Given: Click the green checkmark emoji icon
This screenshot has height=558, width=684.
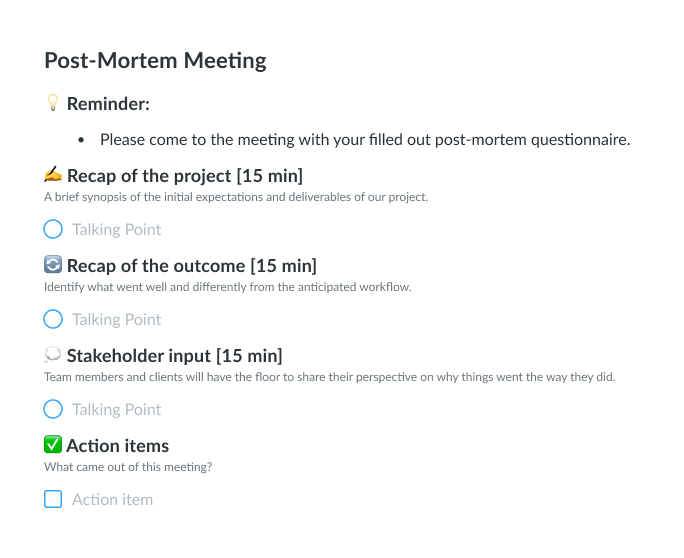Looking at the screenshot, I should pyautogui.click(x=53, y=445).
